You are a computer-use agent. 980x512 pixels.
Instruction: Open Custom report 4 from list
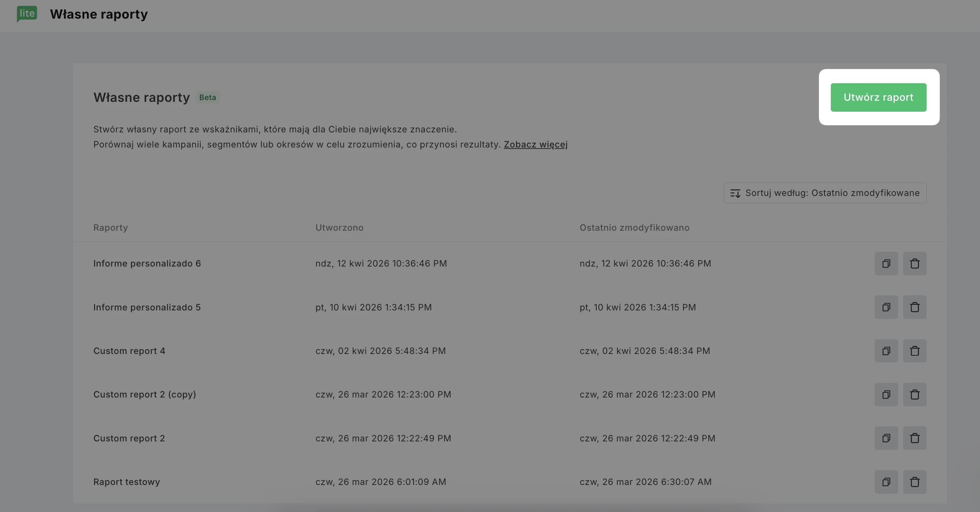129,351
